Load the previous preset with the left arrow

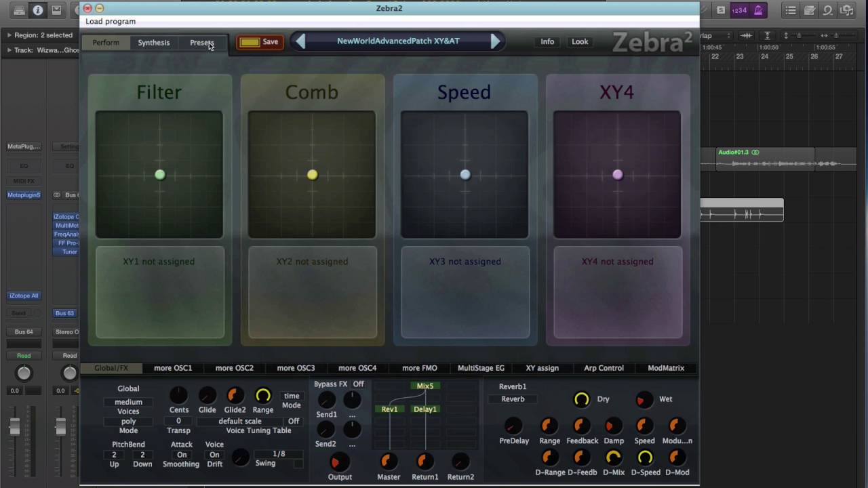click(x=300, y=41)
